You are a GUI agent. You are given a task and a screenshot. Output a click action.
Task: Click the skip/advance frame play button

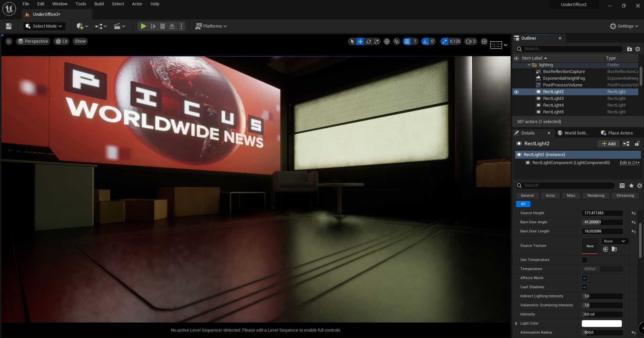point(153,26)
